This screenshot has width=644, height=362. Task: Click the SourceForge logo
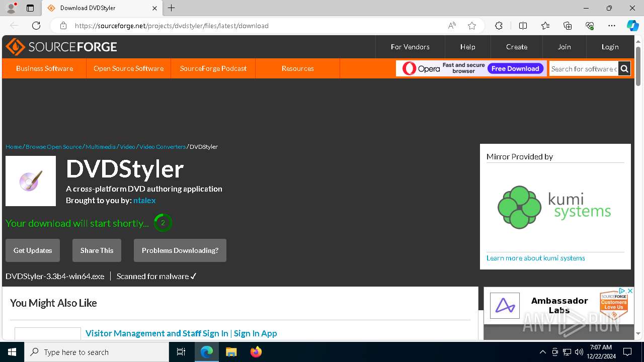(61, 47)
